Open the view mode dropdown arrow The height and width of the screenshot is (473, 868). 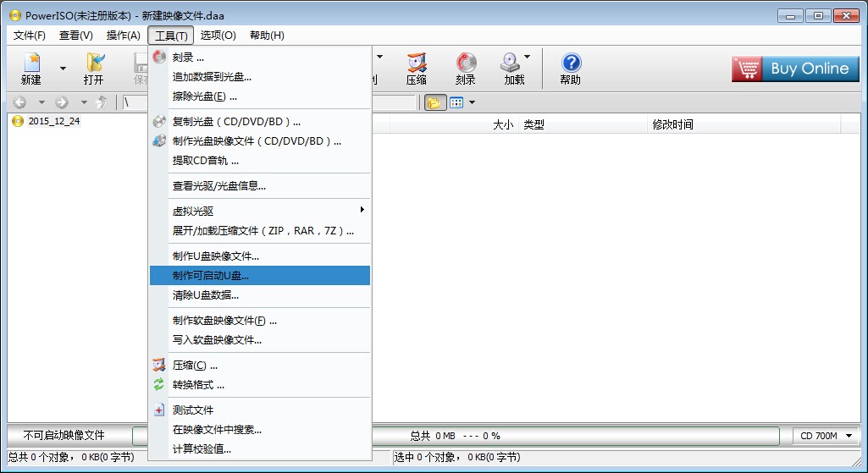click(472, 103)
